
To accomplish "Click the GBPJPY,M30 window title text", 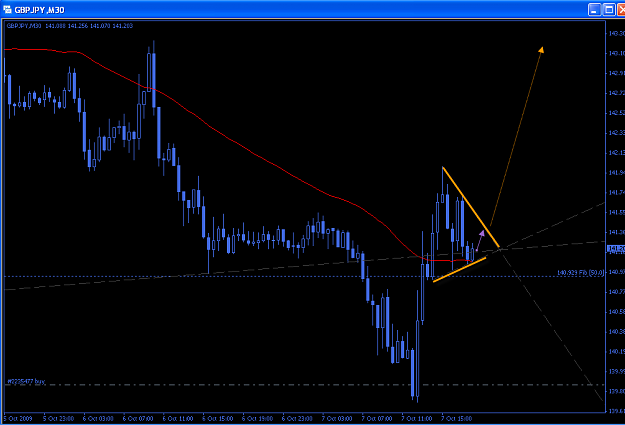I will [39, 10].
